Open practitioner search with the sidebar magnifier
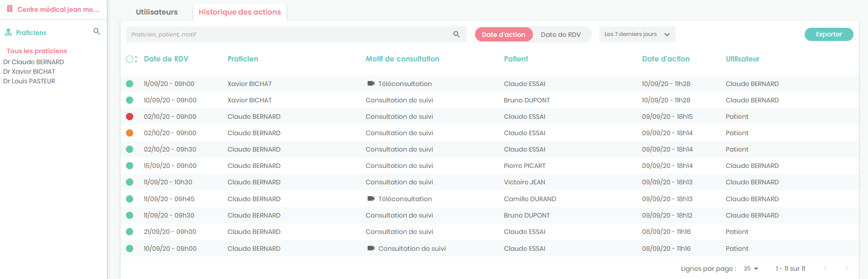The height and width of the screenshot is (279, 868). point(96,31)
